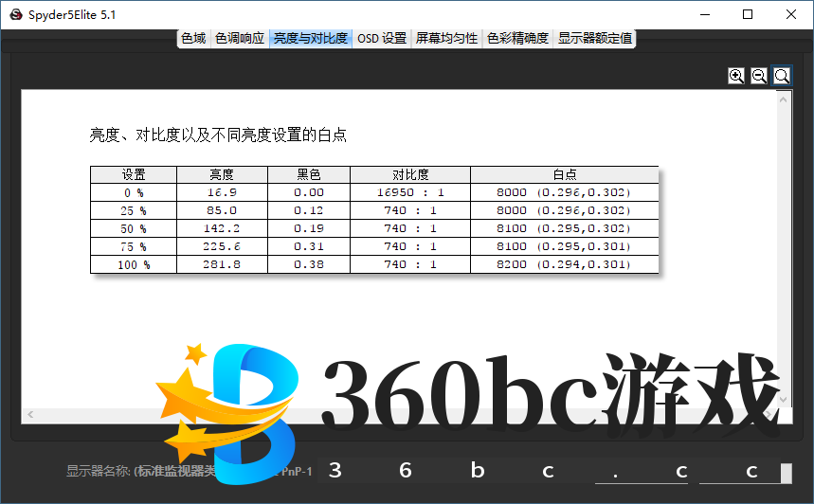The height and width of the screenshot is (504, 814).
Task: Click the 16950 : 1 contrast value
Action: (x=410, y=192)
